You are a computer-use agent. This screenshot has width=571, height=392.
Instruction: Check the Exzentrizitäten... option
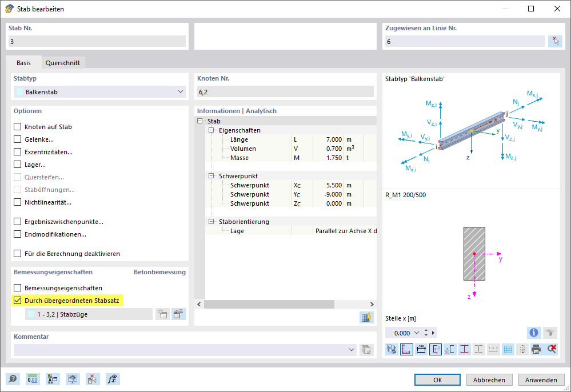coord(18,152)
